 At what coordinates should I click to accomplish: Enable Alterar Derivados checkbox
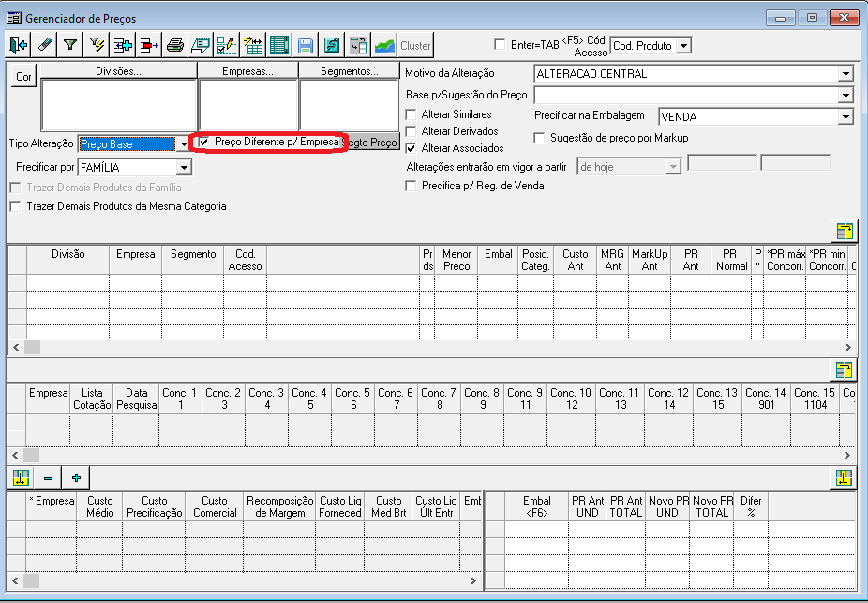[x=411, y=131]
